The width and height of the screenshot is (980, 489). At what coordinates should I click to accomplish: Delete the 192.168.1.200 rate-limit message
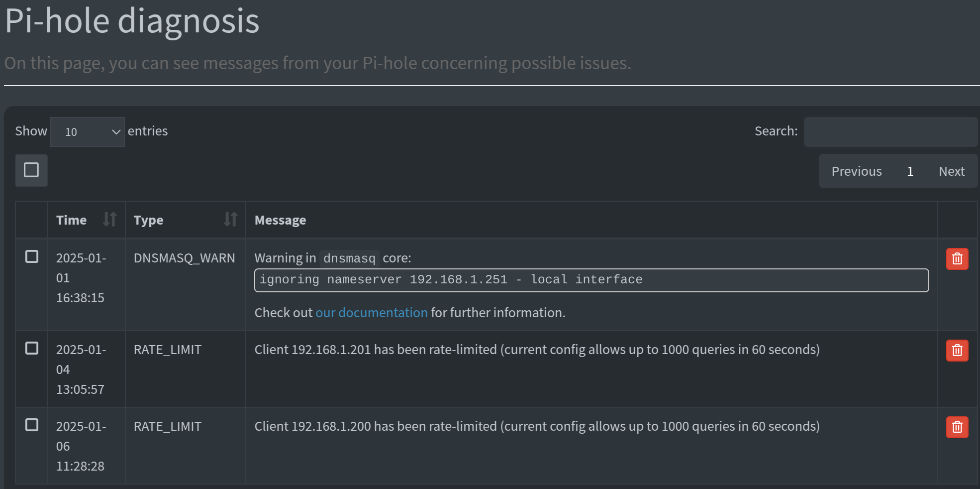pyautogui.click(x=957, y=427)
